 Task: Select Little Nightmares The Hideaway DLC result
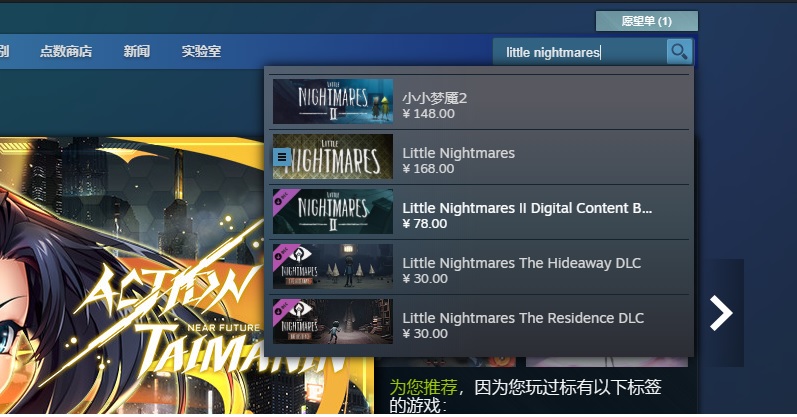[480, 266]
